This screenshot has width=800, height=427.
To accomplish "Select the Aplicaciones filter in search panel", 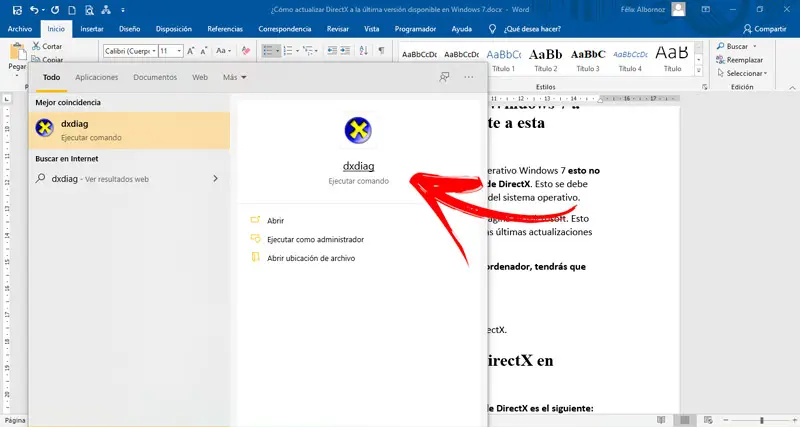I will (x=96, y=77).
